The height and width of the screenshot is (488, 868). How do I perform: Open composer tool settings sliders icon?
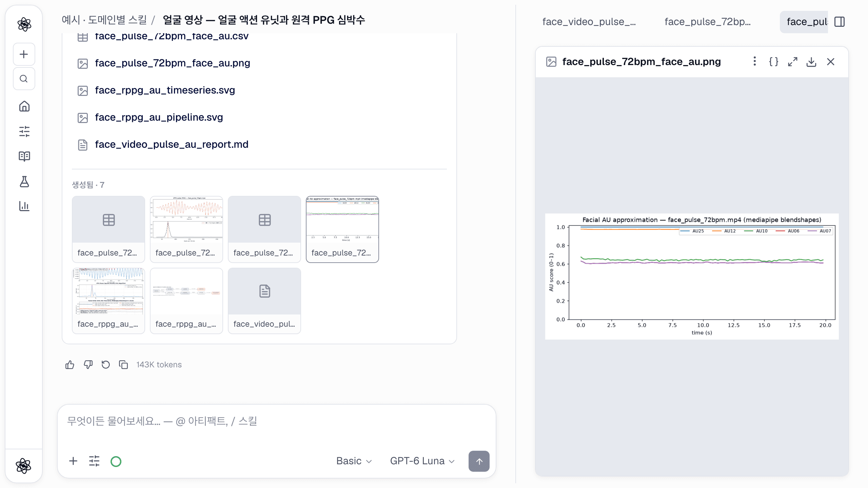(94, 461)
